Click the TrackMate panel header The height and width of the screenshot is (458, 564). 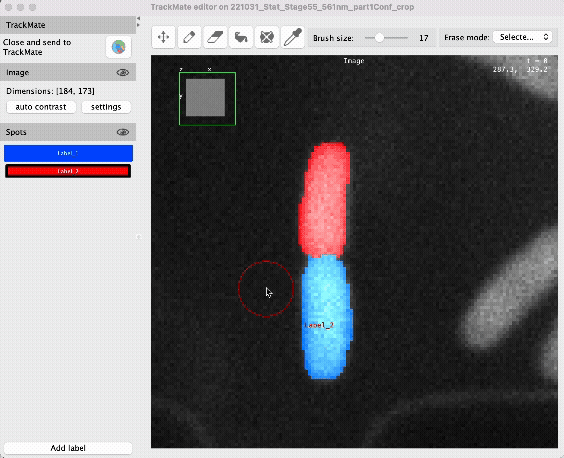point(68,25)
